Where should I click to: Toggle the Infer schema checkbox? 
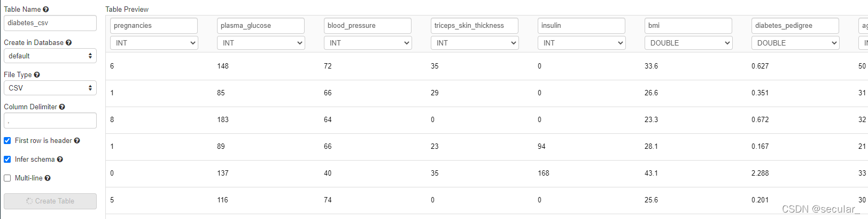coord(7,160)
